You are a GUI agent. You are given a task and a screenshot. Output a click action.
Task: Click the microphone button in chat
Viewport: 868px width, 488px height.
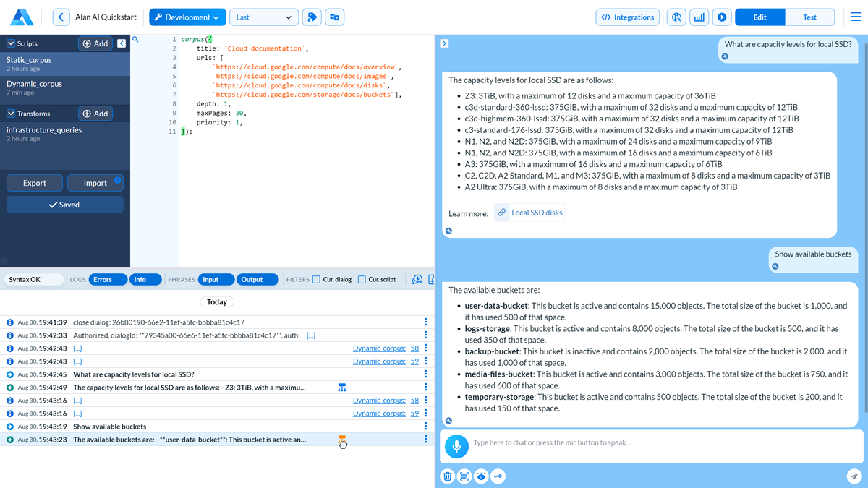[456, 446]
